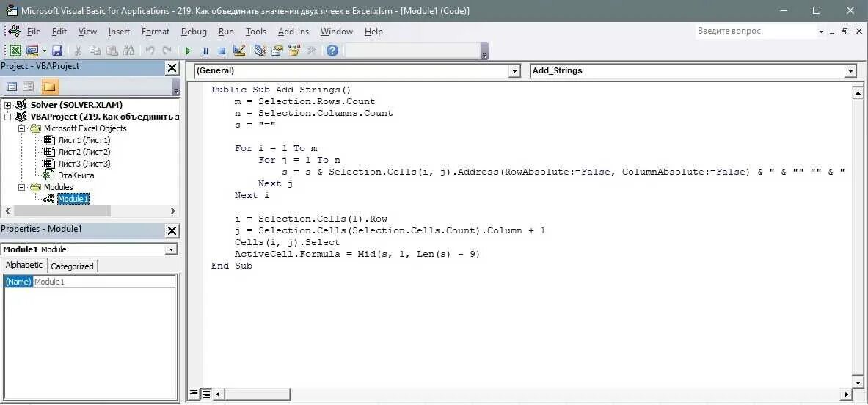The image size is (868, 405).
Task: Open the (General) object dropdown
Action: click(515, 71)
